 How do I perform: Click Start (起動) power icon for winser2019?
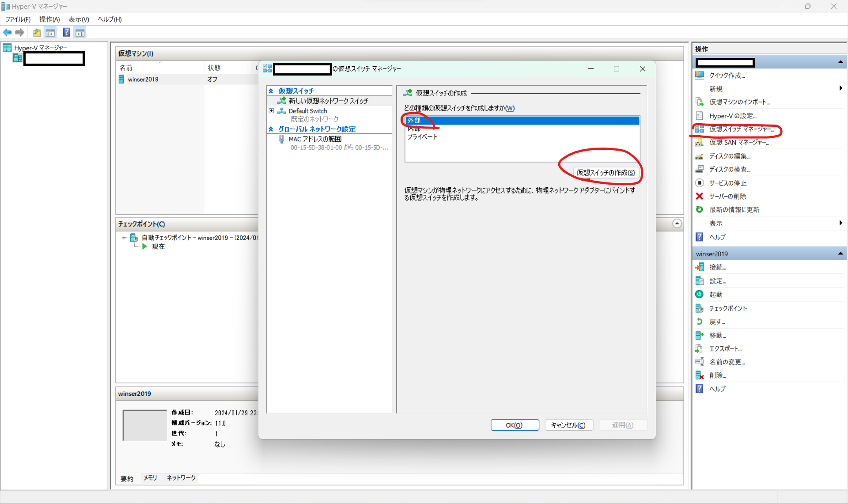700,294
